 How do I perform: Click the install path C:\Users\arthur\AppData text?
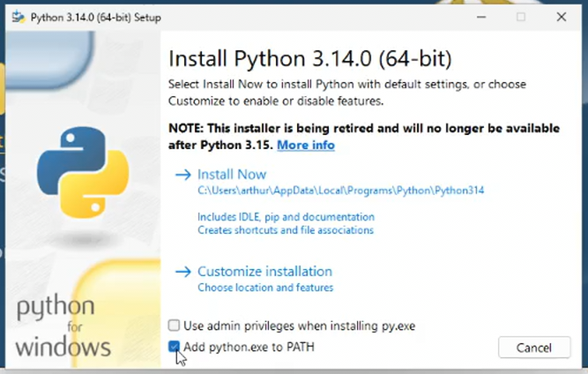click(340, 191)
